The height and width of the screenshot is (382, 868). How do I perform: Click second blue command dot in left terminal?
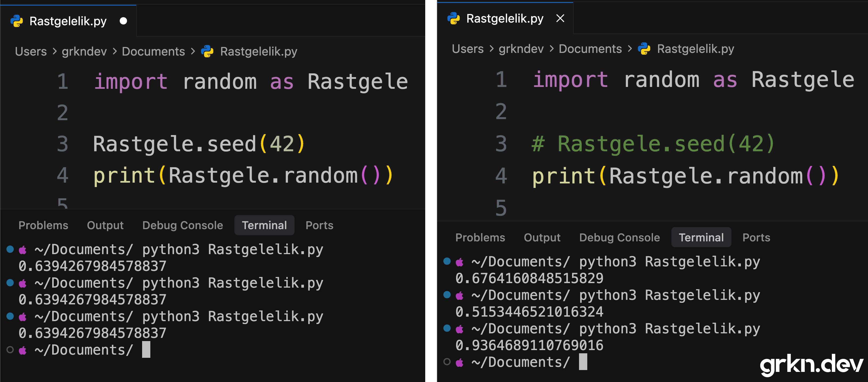click(10, 282)
